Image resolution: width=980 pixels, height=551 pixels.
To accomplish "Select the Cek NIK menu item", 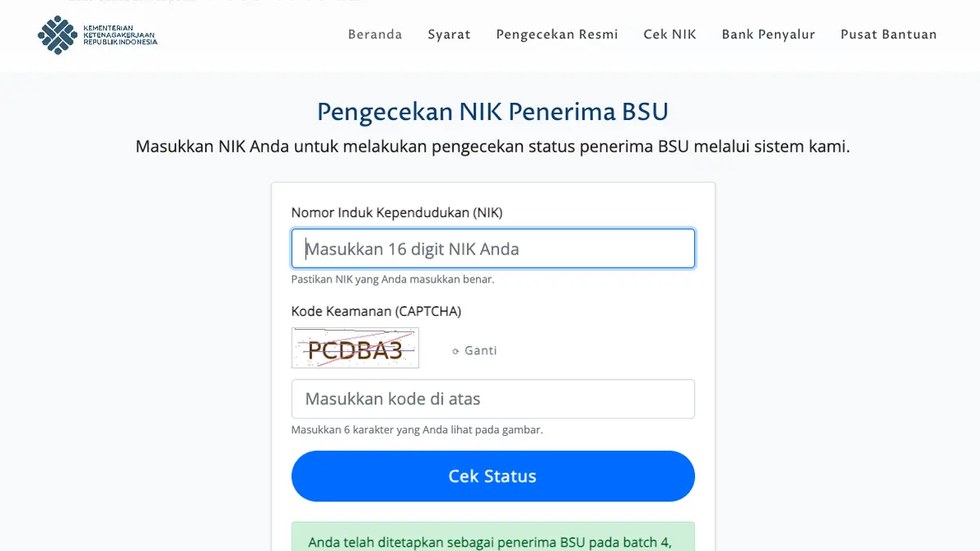I will click(670, 34).
